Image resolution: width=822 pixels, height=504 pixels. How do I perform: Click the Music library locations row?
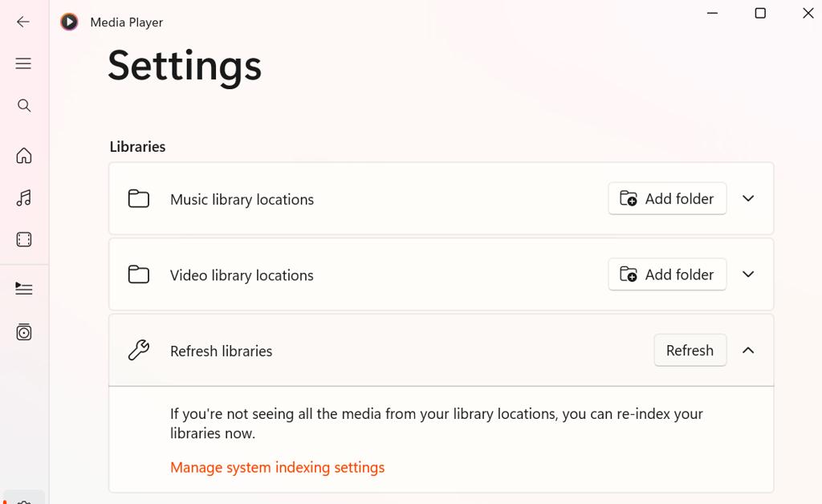[x=361, y=199]
